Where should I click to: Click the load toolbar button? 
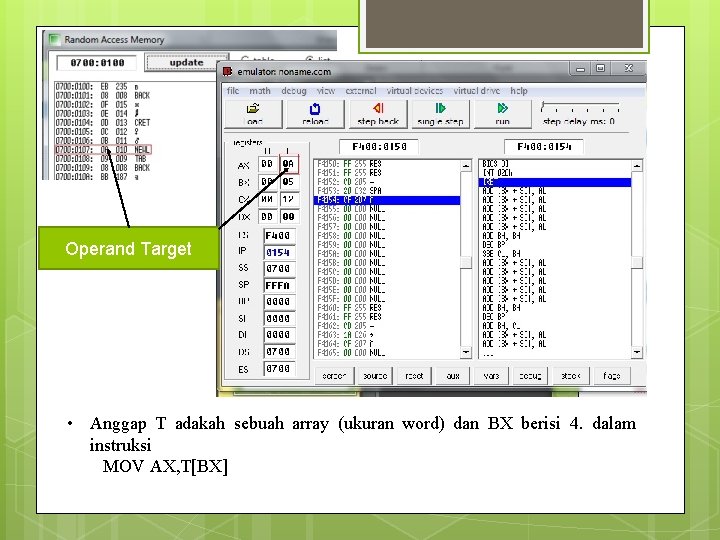coord(253,114)
